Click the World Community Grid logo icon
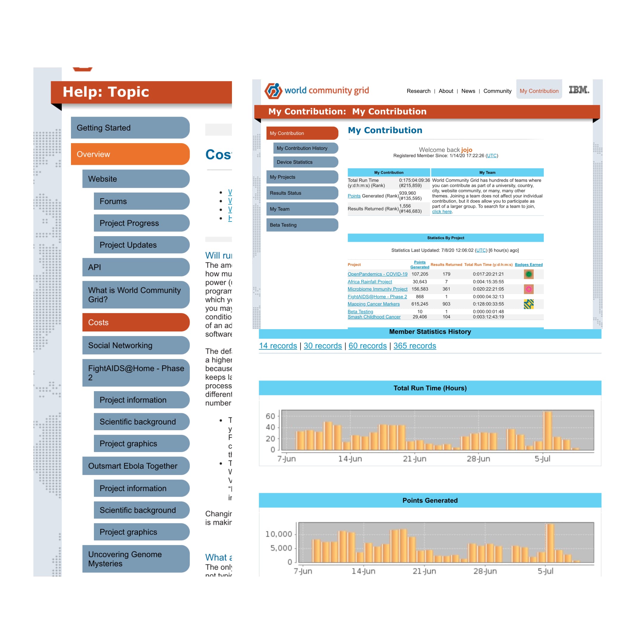Screen dimensions: 644x644 click(x=275, y=91)
